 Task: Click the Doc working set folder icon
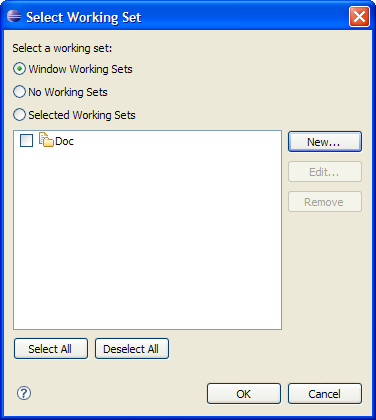pyautogui.click(x=46, y=140)
